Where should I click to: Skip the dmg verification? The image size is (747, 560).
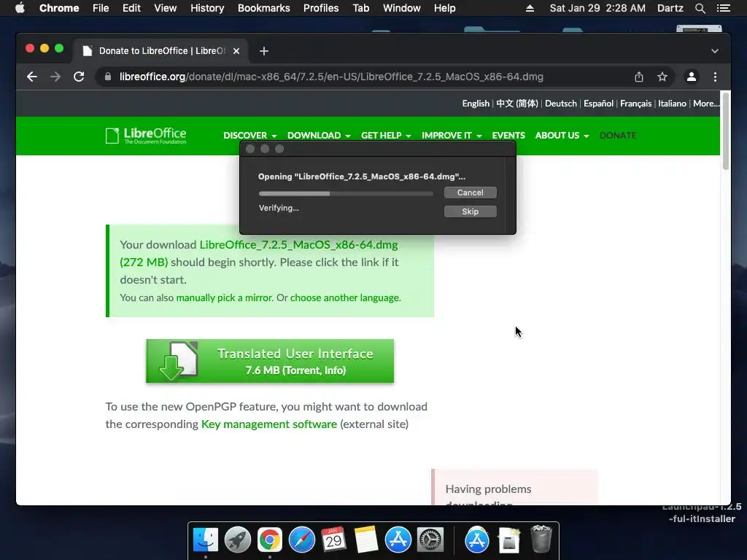coord(471,211)
